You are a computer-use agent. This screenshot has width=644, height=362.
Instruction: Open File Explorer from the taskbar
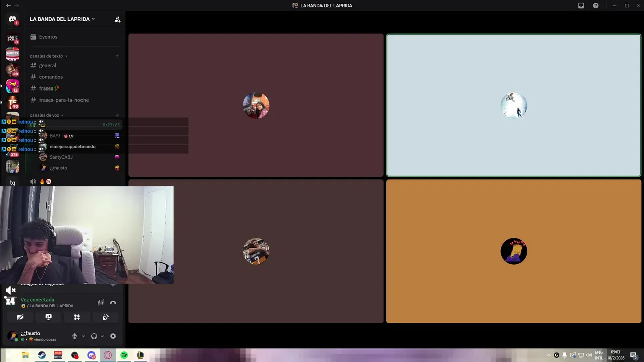pyautogui.click(x=25, y=355)
